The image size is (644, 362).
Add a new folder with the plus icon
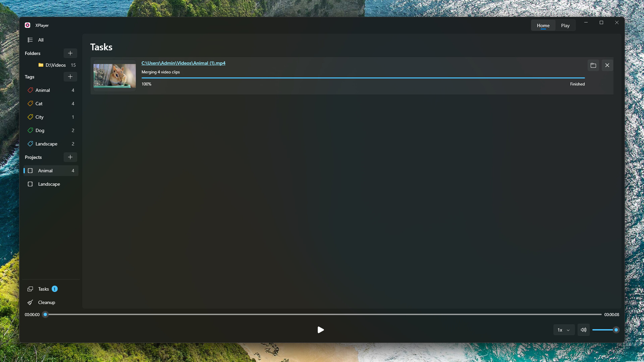click(70, 53)
